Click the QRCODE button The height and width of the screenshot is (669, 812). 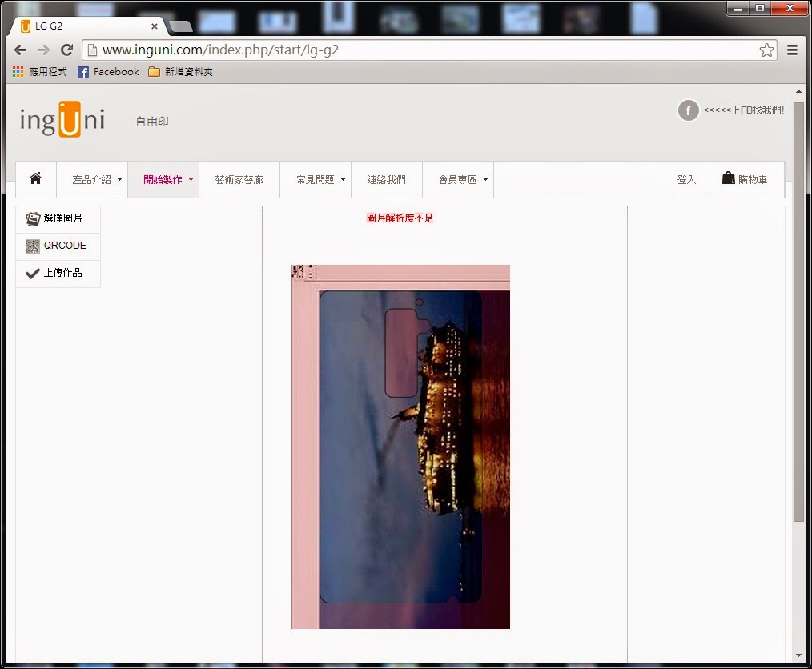[58, 246]
